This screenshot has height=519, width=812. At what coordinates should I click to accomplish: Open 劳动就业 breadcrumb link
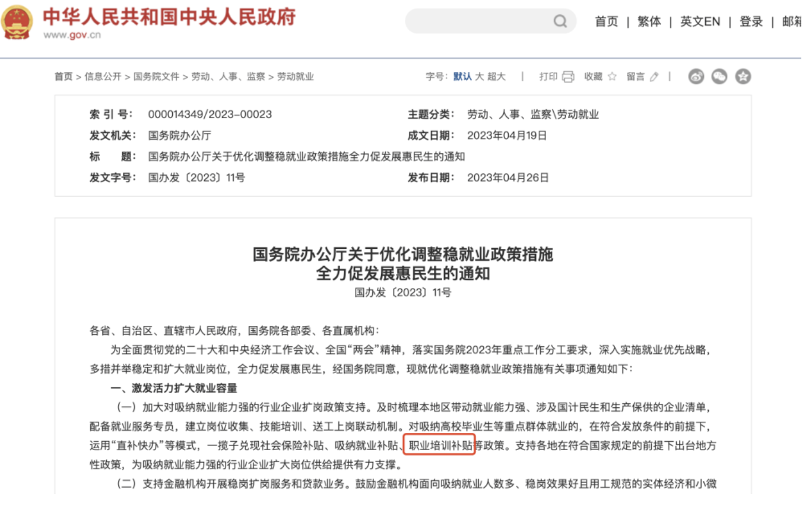295,77
